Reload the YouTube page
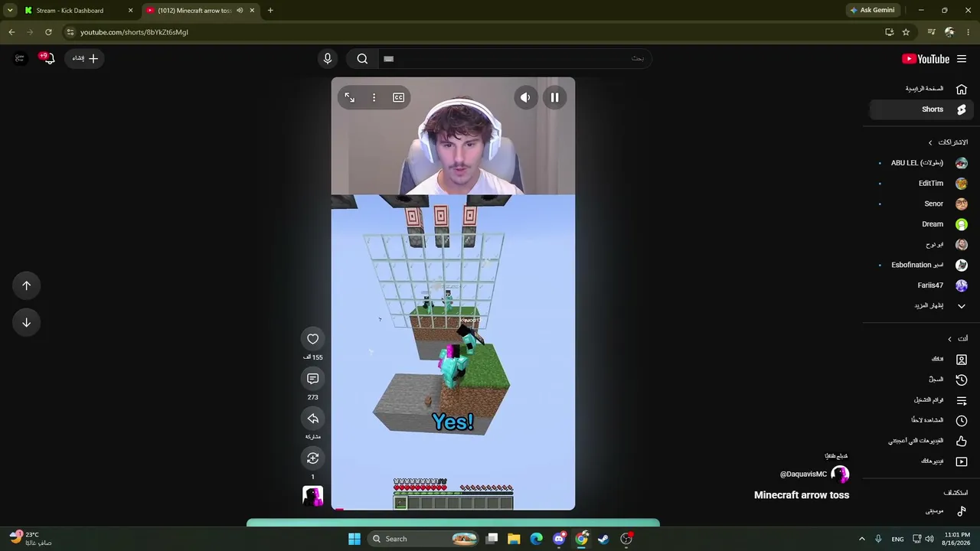 pos(48,32)
